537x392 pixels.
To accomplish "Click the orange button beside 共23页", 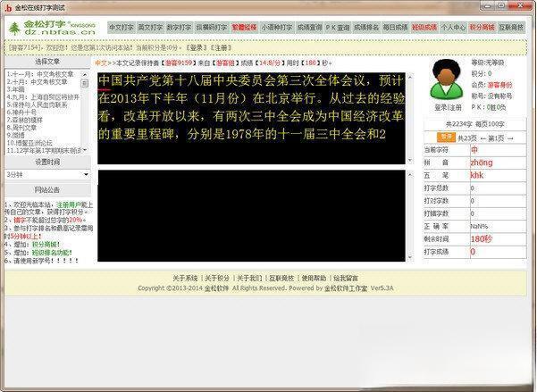I will [446, 138].
